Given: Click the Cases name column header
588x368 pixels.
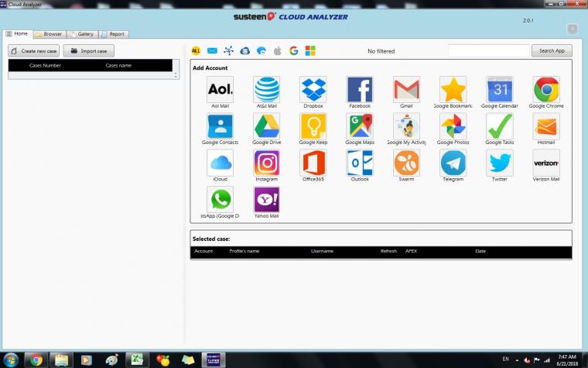Looking at the screenshot, I should tap(118, 65).
